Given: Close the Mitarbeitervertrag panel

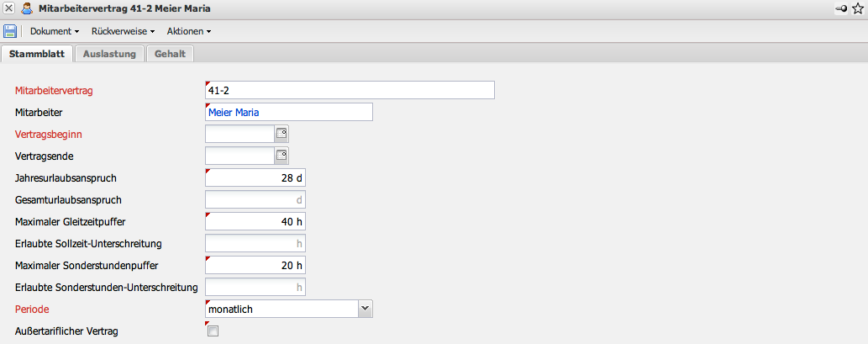Looking at the screenshot, I should click(8, 8).
